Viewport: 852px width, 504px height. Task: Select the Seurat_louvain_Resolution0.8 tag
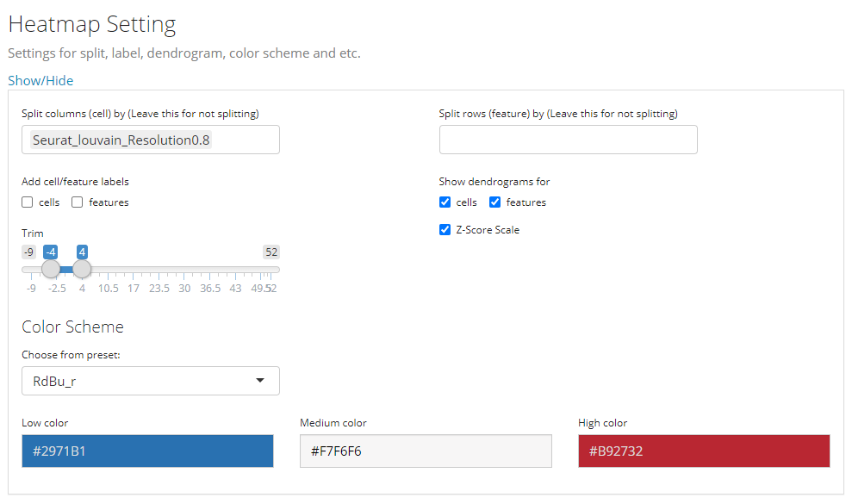point(121,140)
